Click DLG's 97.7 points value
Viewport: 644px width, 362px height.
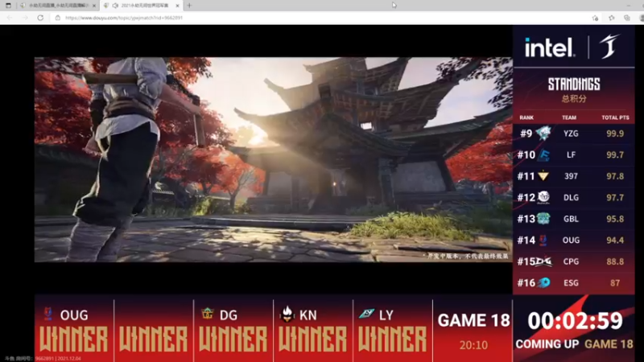pos(615,197)
